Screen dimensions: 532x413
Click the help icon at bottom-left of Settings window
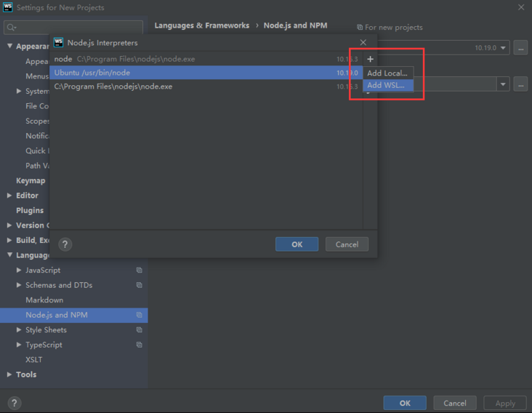[x=14, y=403]
